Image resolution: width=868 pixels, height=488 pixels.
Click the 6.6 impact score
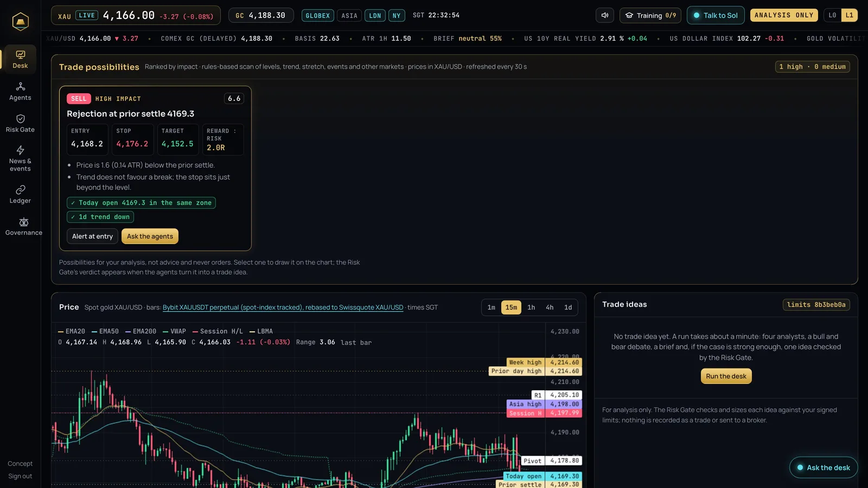click(x=234, y=99)
